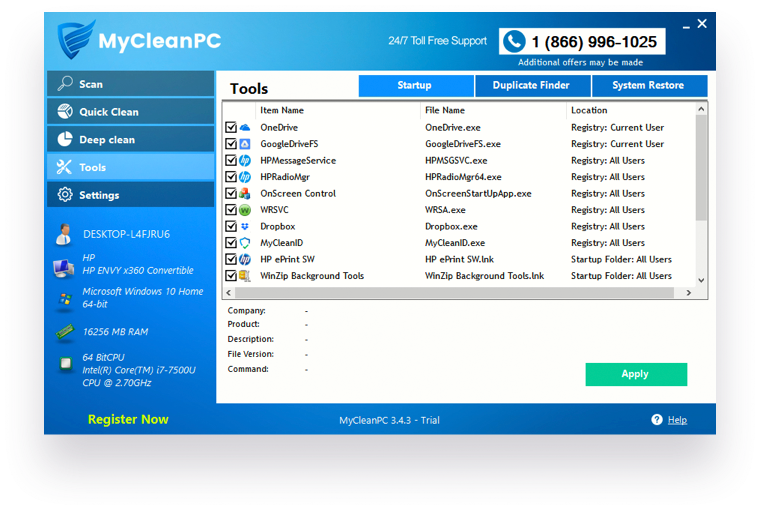Screen dimensions: 760x510
Task: Click the HPRadioMgr HP icon
Action: (x=245, y=177)
